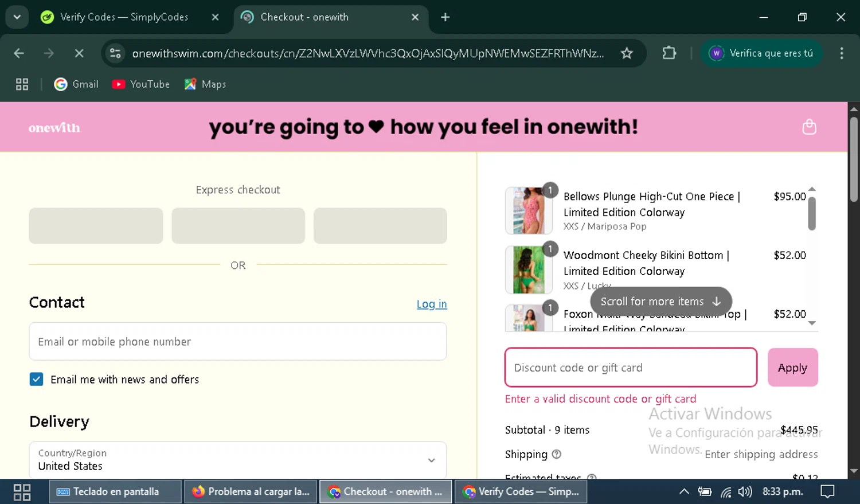Open the clock showing 8:33 p.m.

click(783, 492)
